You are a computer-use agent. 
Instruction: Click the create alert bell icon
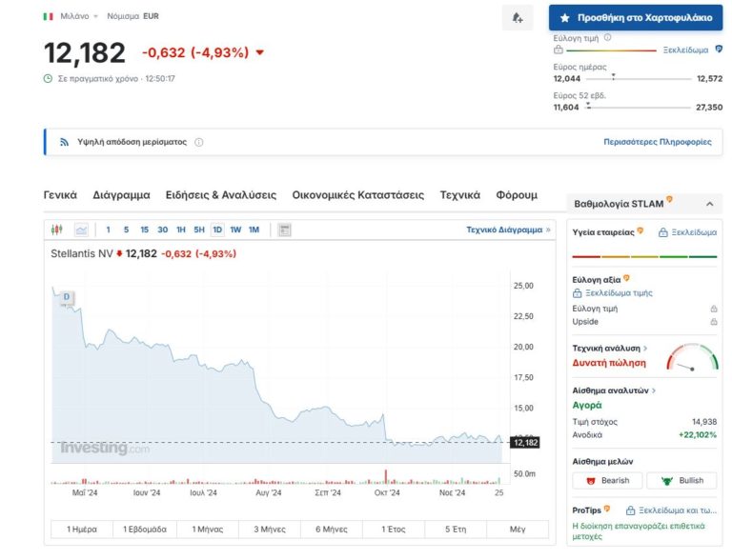(x=517, y=17)
